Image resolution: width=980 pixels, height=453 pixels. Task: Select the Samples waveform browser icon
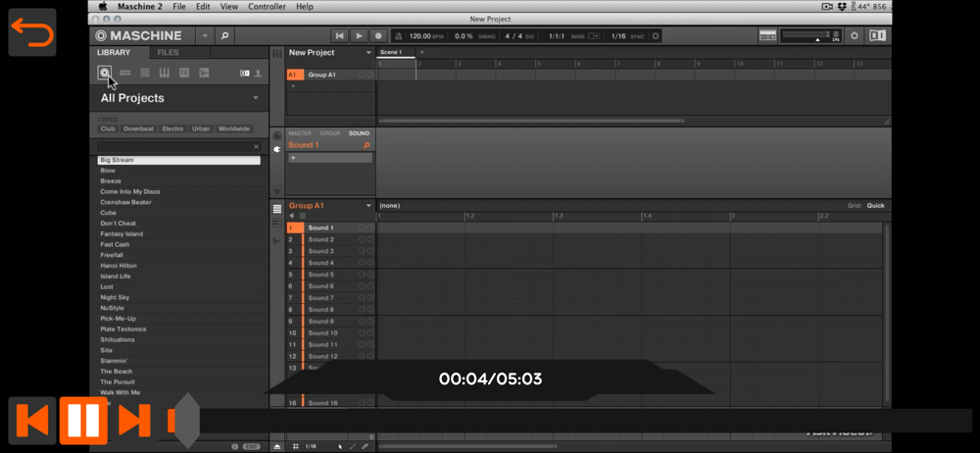(x=204, y=74)
